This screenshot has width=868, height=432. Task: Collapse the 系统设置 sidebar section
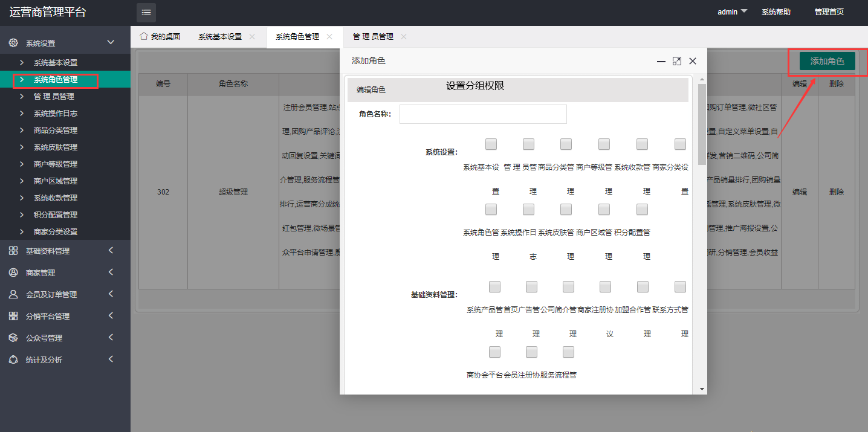[111, 42]
